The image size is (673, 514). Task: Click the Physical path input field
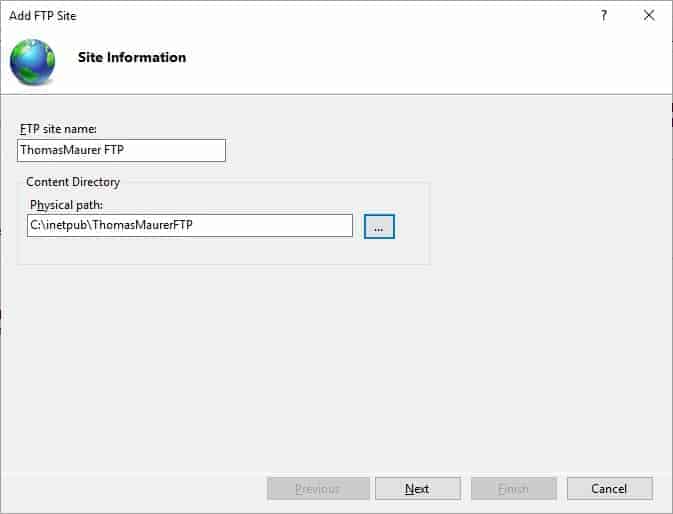190,225
